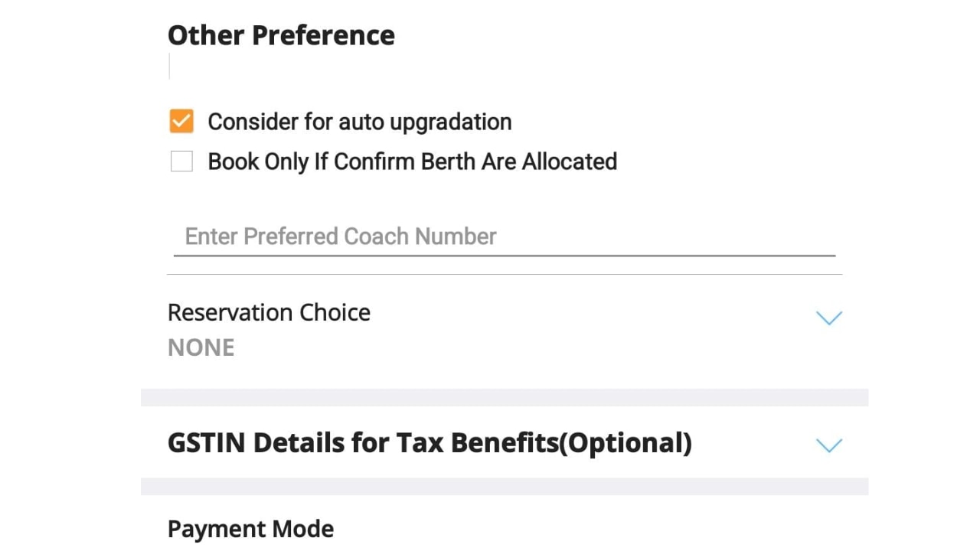Click the Book Only If Confirm Berth label

coord(412,161)
